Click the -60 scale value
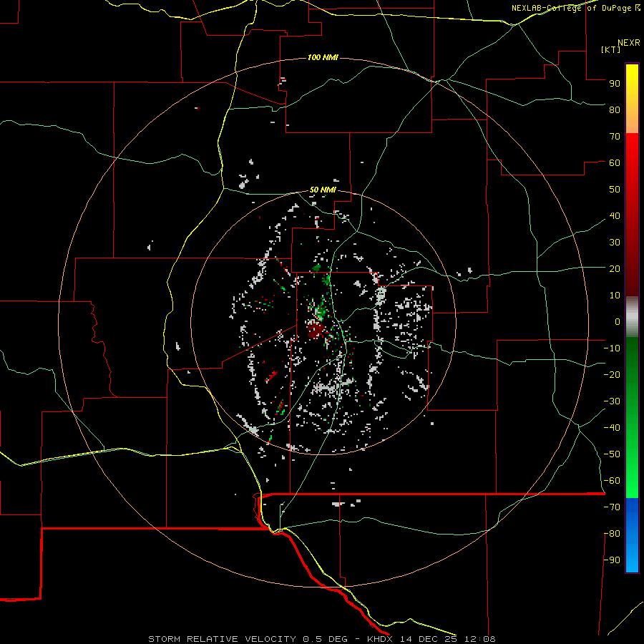The height and width of the screenshot is (644, 644). (612, 481)
